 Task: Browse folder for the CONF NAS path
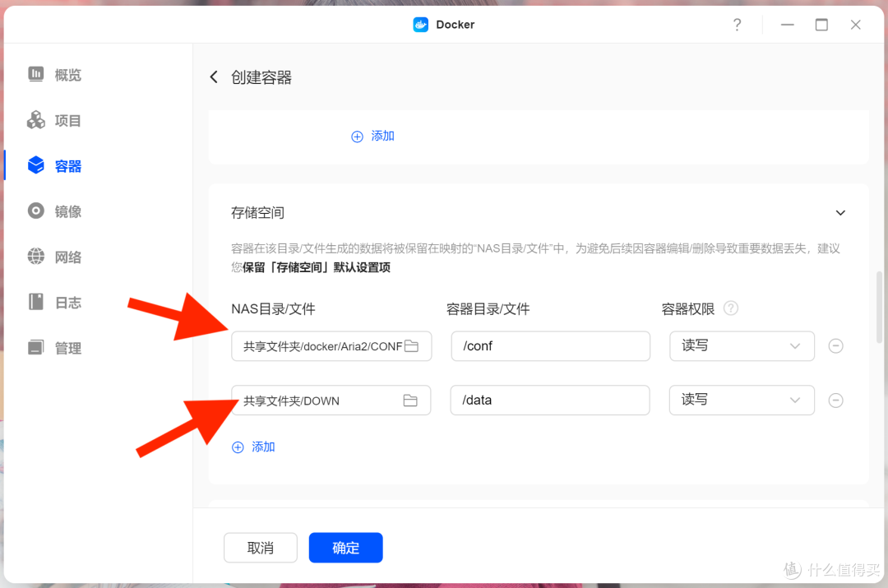click(411, 346)
